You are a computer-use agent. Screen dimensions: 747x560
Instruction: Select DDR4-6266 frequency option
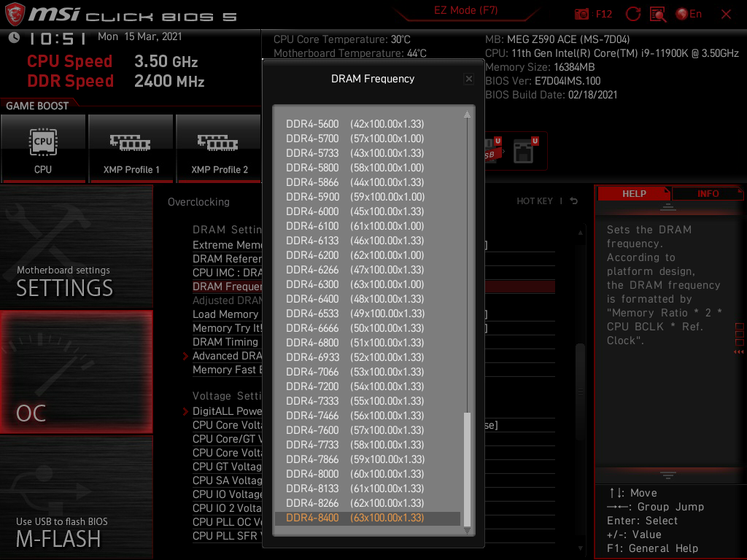pos(368,270)
